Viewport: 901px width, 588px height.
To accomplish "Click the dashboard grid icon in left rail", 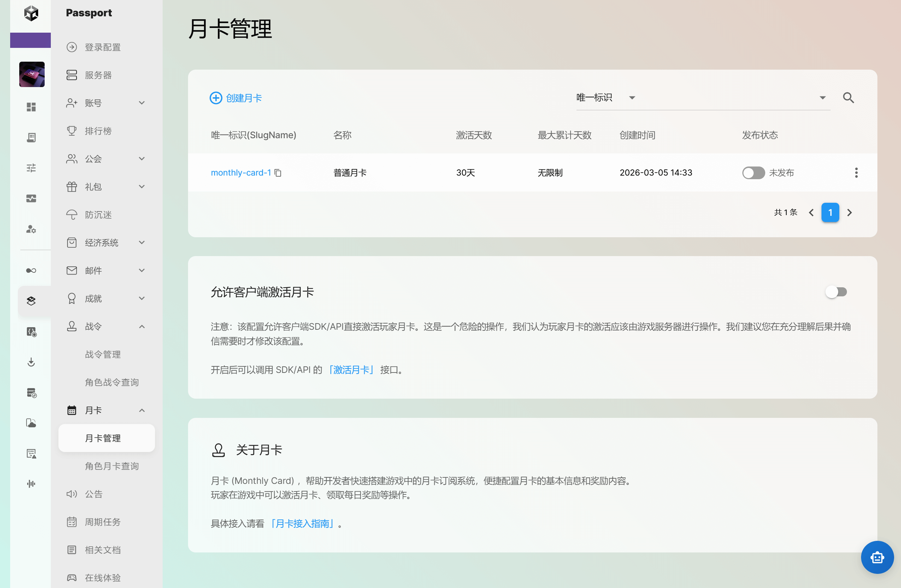I will click(32, 107).
